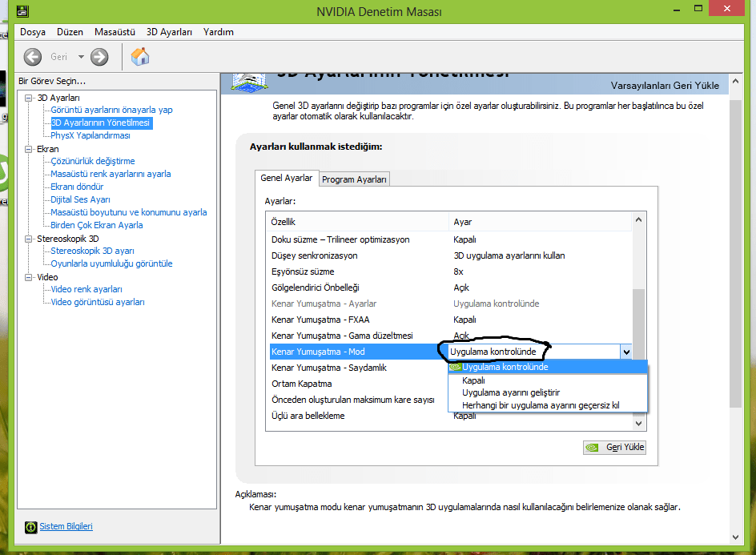This screenshot has width=756, height=555.
Task: Click main panel scroll up arrow
Action: (x=735, y=82)
